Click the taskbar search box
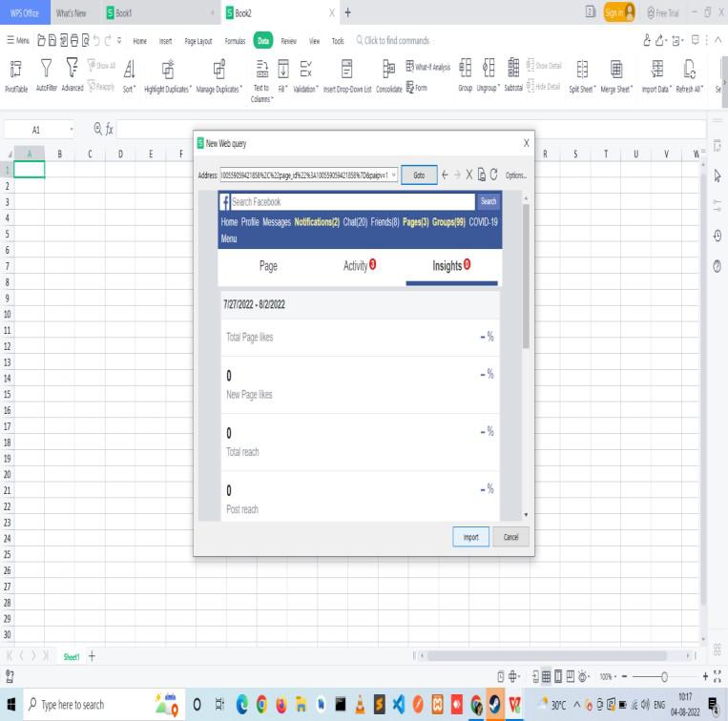 (103, 705)
